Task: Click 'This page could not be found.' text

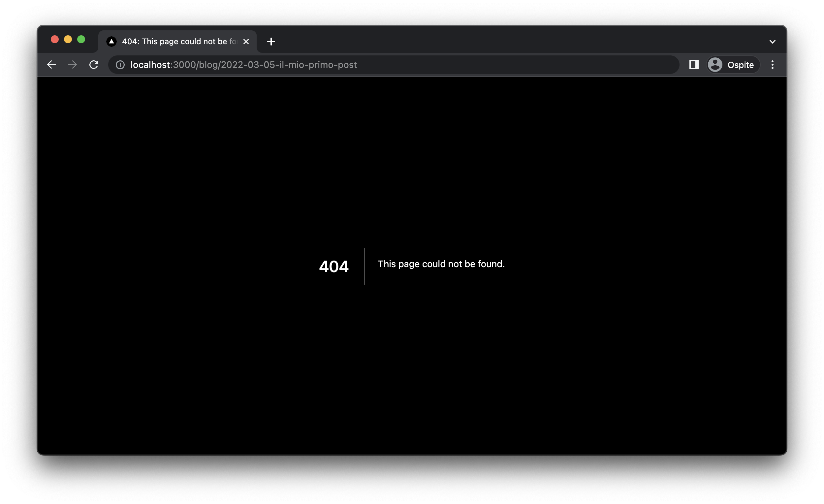Action: pos(441,264)
